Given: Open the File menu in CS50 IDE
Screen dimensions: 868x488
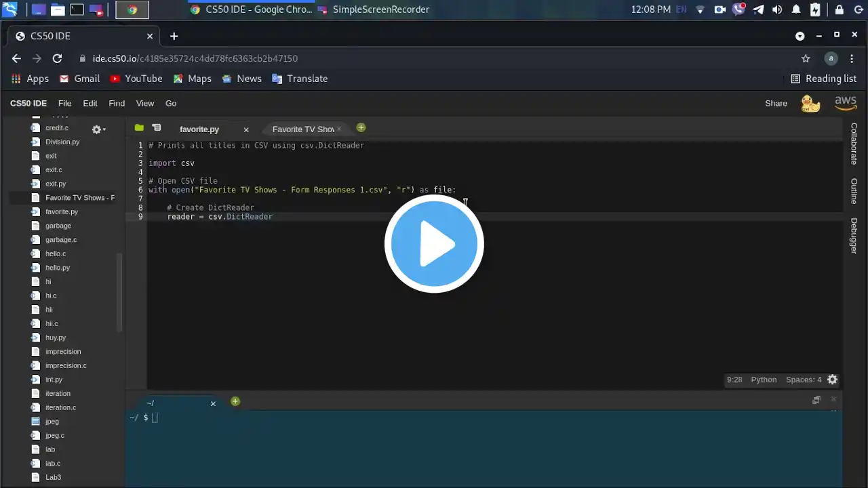Looking at the screenshot, I should point(64,104).
